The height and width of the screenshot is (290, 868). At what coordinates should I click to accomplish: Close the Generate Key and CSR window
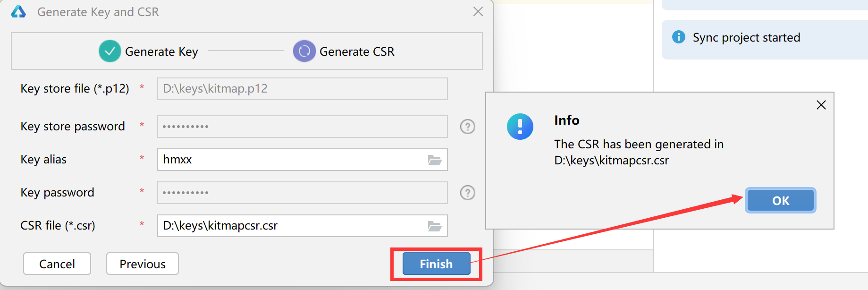(x=478, y=11)
